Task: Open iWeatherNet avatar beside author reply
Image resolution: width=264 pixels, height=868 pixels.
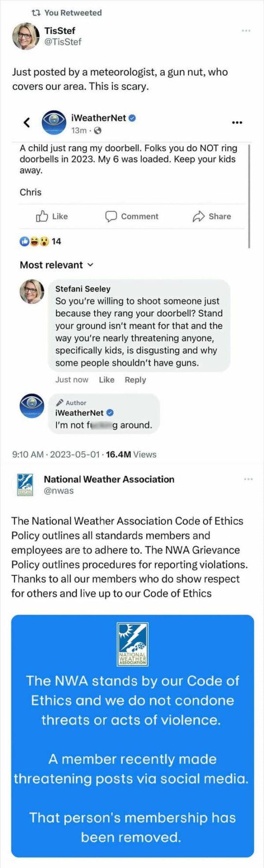Action: click(32, 405)
